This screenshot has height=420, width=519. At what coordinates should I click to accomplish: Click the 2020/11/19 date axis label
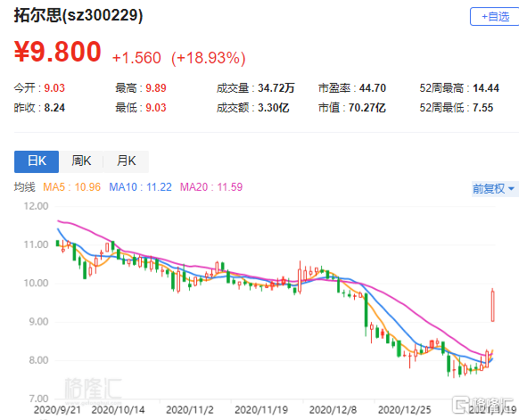coord(261,410)
